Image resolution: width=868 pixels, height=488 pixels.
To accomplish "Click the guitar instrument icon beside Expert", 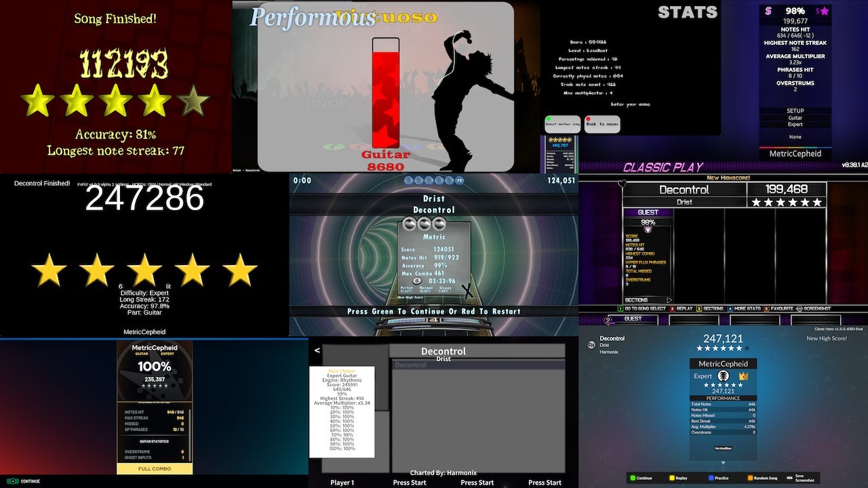I will 724,376.
